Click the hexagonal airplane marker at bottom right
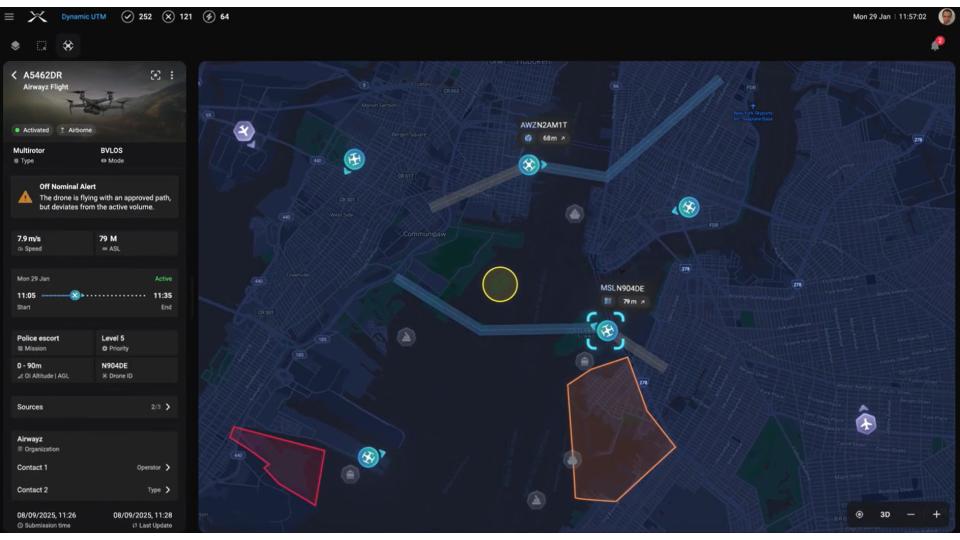This screenshot has height=540, width=960. pyautogui.click(x=866, y=424)
